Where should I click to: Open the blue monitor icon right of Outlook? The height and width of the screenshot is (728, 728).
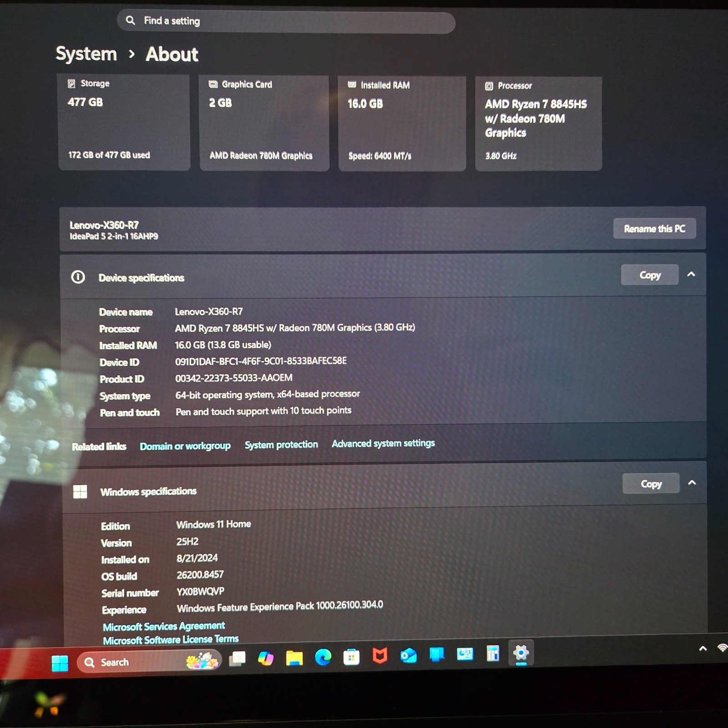coord(437,654)
